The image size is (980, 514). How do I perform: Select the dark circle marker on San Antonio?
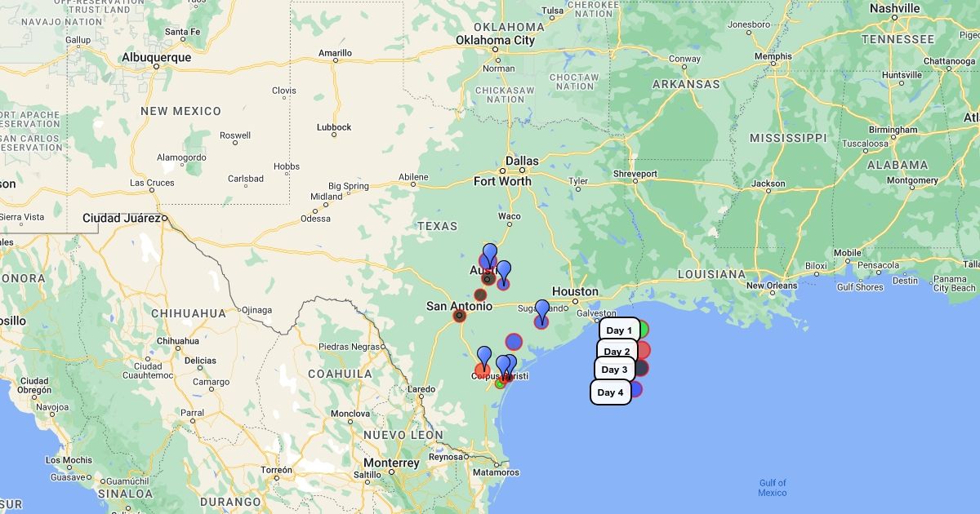[x=460, y=316]
